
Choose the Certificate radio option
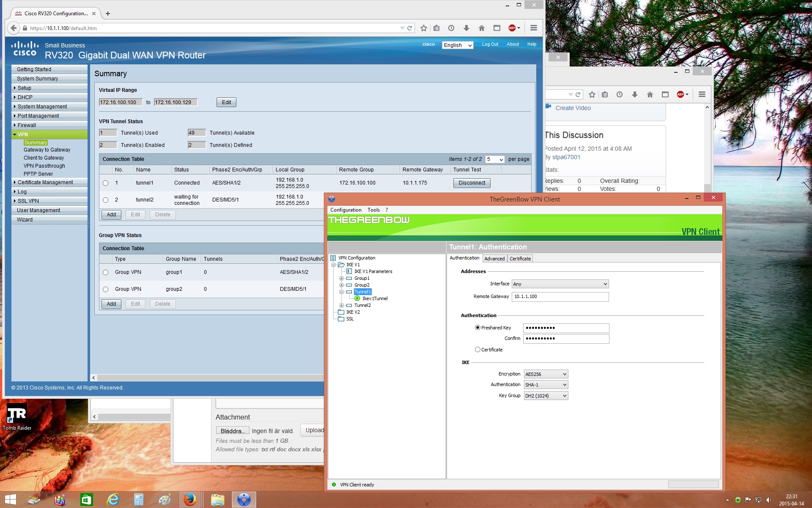[477, 350]
